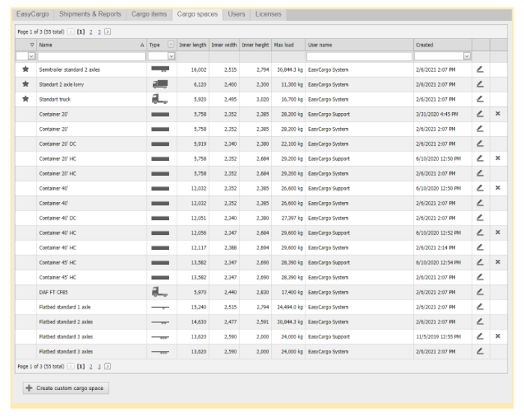Edit the DAF FT CF85 cargo space
The width and height of the screenshot is (524, 420).
click(x=480, y=292)
